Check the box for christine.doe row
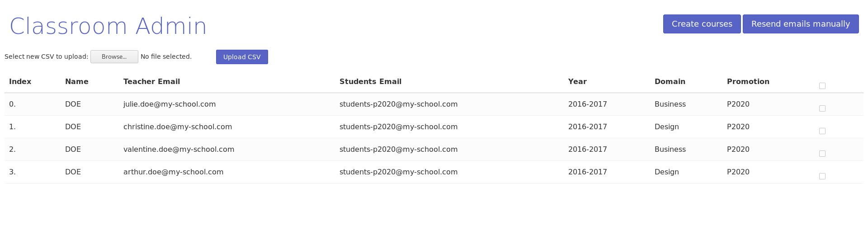868x225 pixels. [x=822, y=131]
